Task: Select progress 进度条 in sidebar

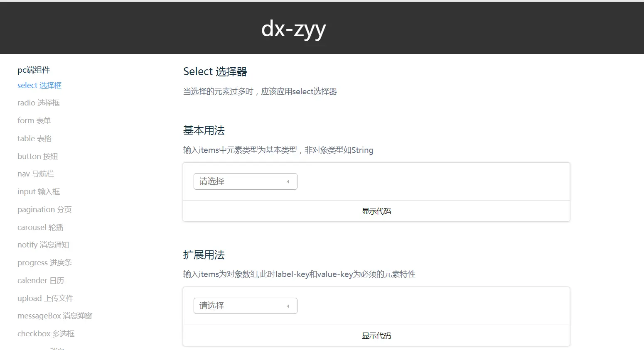Action: pyautogui.click(x=45, y=263)
